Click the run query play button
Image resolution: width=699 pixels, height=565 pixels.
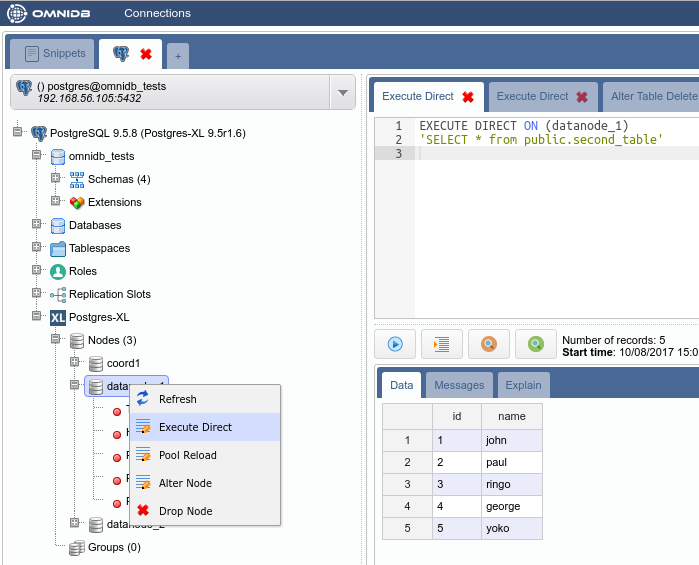coord(395,344)
